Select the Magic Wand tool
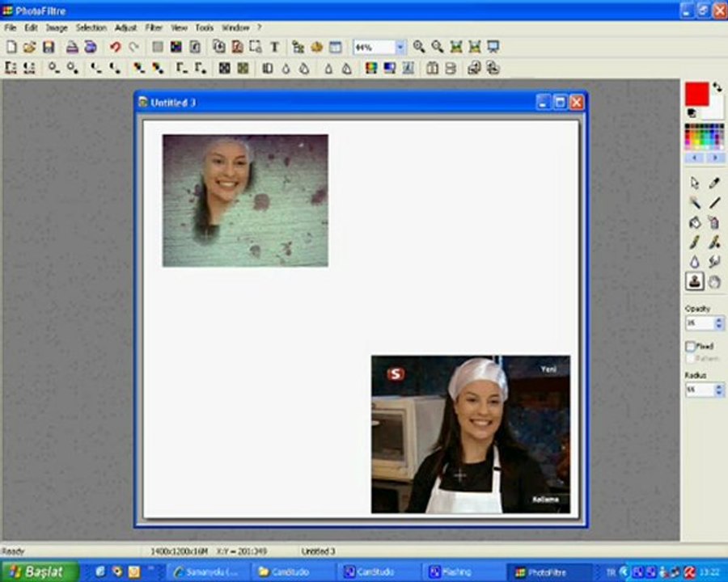728x582 pixels. 694,203
